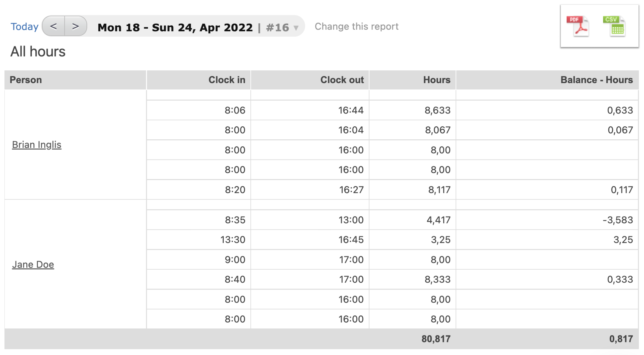Select hours value 8,633

point(438,110)
